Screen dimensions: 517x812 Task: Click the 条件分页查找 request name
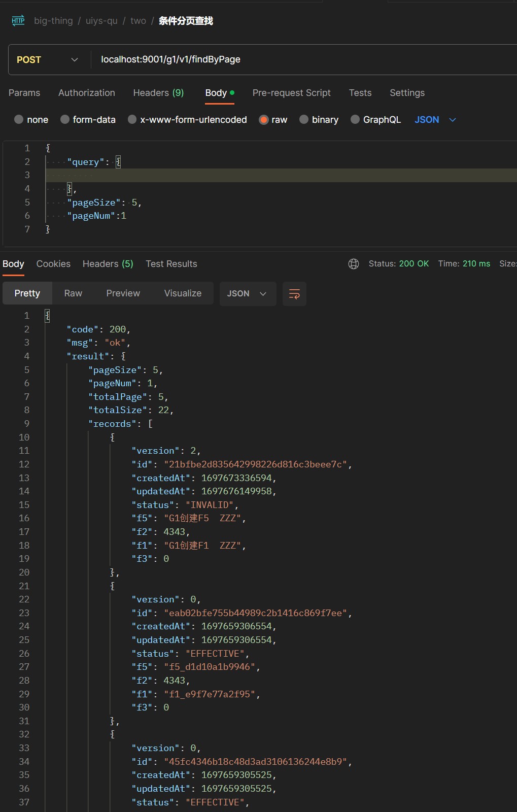click(186, 21)
